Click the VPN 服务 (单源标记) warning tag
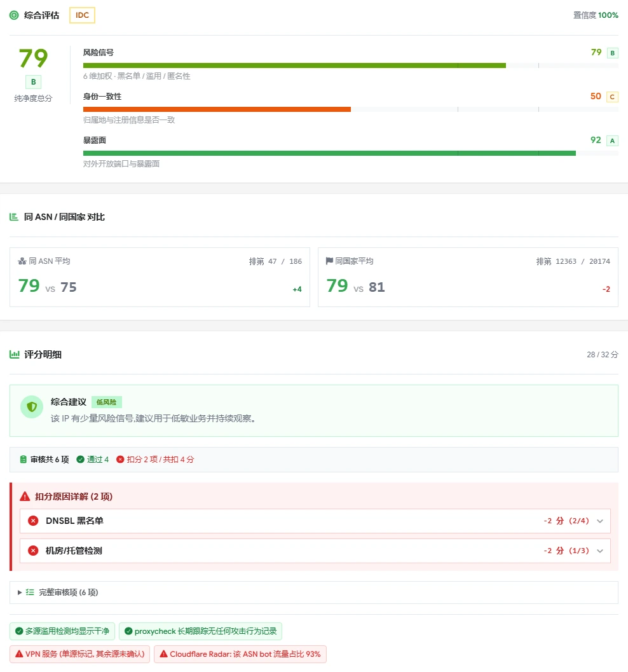Viewport: 628px width, 672px height. click(79, 654)
